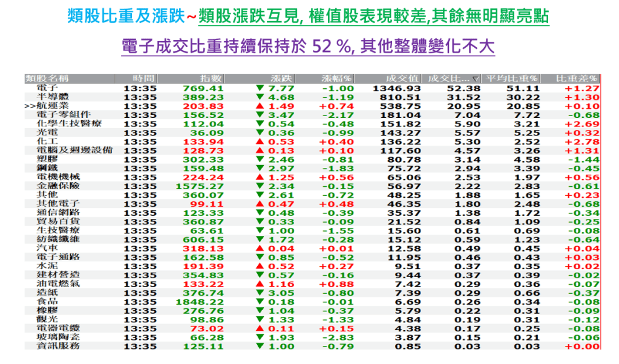Click the red up arrow in 化工 row

[x=260, y=141]
